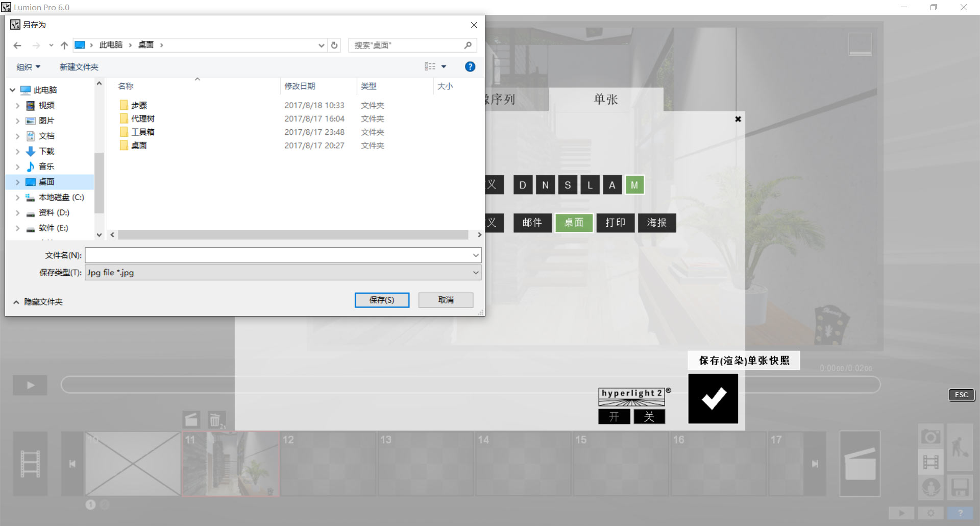Open the help question mark icon

coord(470,67)
